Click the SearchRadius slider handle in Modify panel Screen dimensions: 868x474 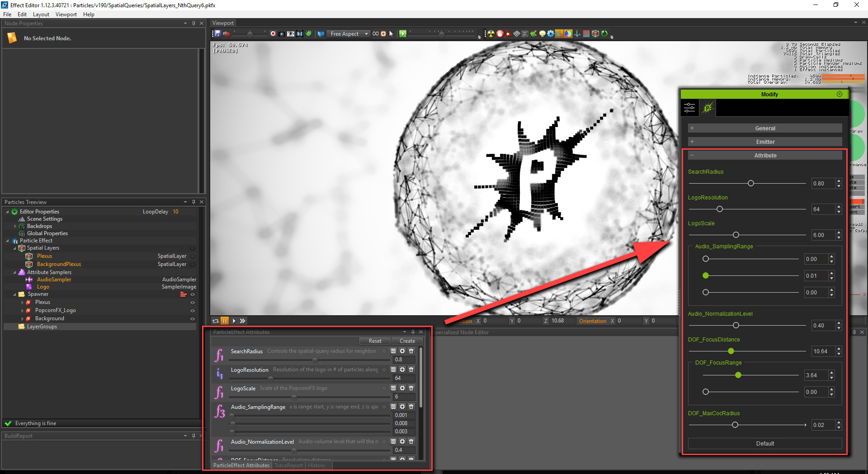751,184
